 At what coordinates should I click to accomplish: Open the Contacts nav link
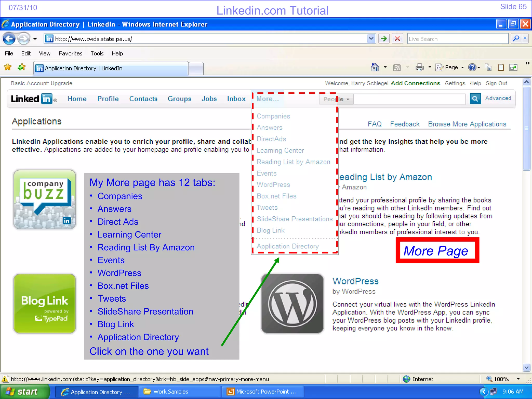(x=143, y=99)
